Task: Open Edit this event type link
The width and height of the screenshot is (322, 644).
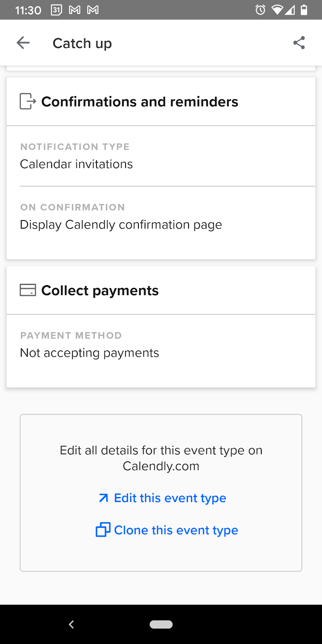Action: point(170,498)
